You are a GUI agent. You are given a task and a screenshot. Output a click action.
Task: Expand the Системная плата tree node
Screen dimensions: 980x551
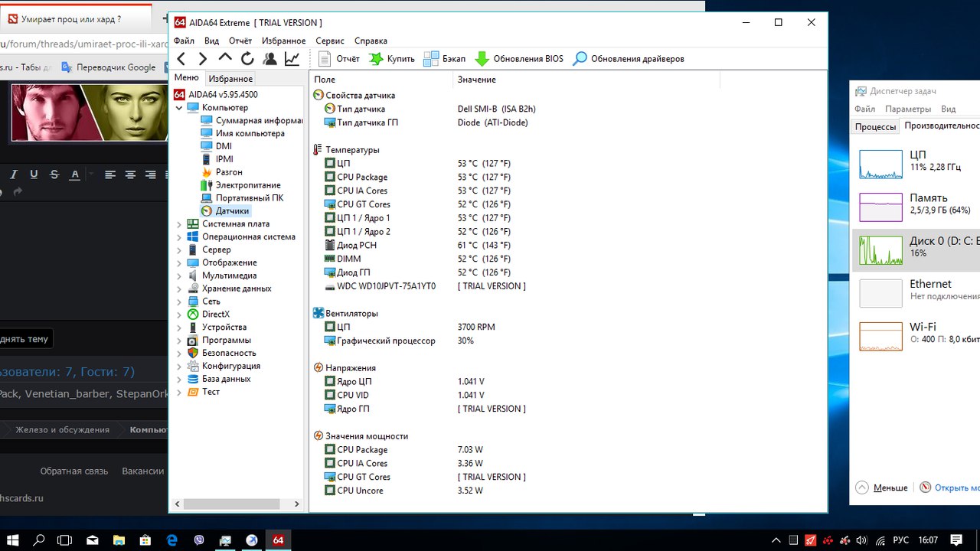coord(179,224)
